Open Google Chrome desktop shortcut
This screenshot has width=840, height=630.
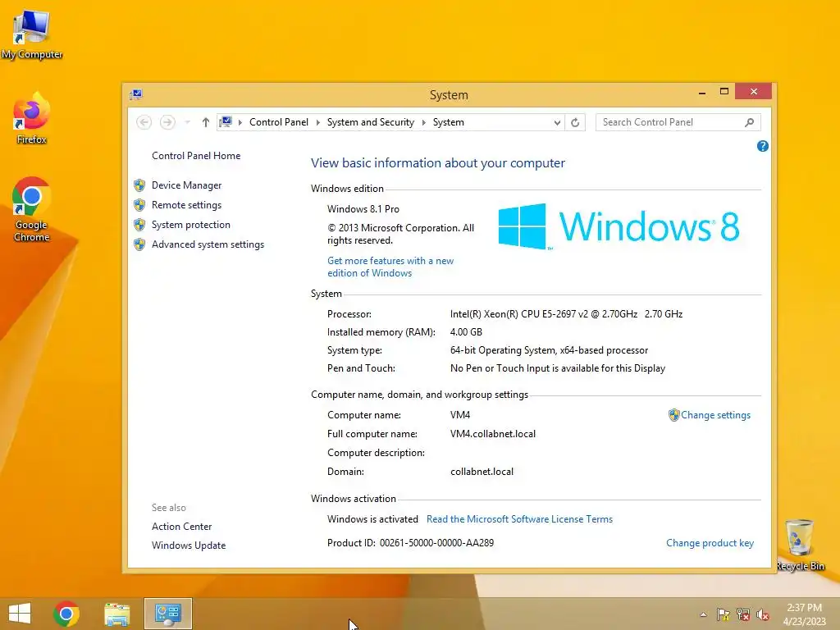coord(32,209)
